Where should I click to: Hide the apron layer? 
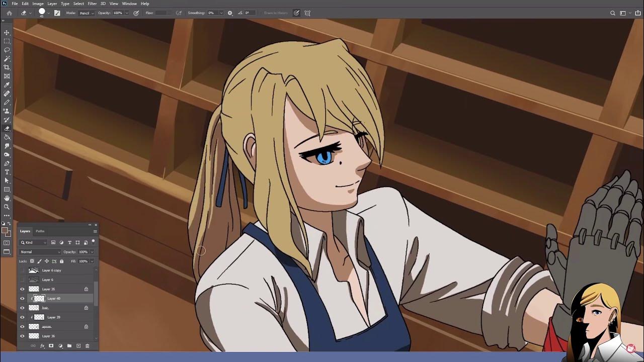click(22, 327)
